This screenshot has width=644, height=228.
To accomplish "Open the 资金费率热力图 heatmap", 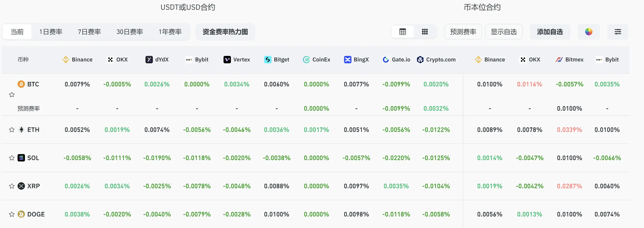I will pos(225,32).
